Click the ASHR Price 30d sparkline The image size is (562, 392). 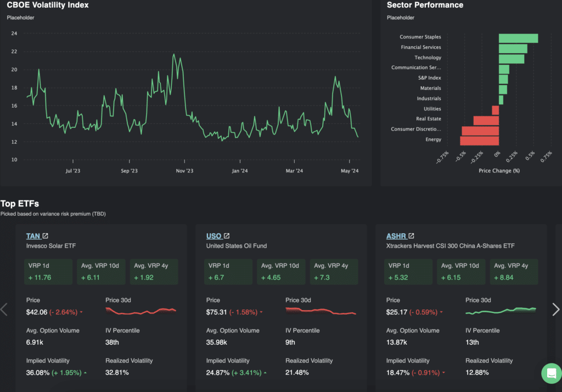501,311
